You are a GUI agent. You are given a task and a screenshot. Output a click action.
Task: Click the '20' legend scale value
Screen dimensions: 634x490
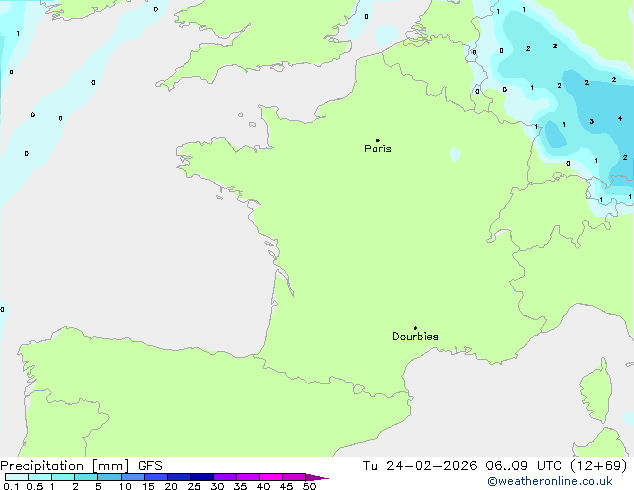(171, 486)
